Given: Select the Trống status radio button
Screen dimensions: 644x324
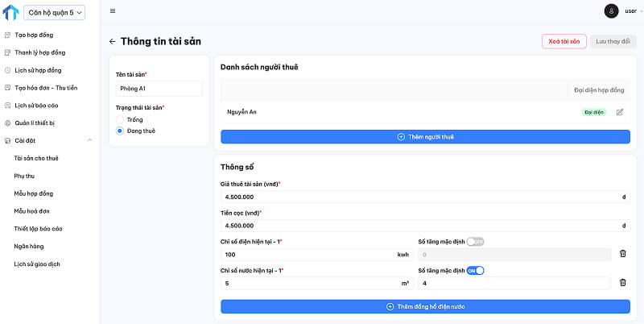Looking at the screenshot, I should coord(120,119).
